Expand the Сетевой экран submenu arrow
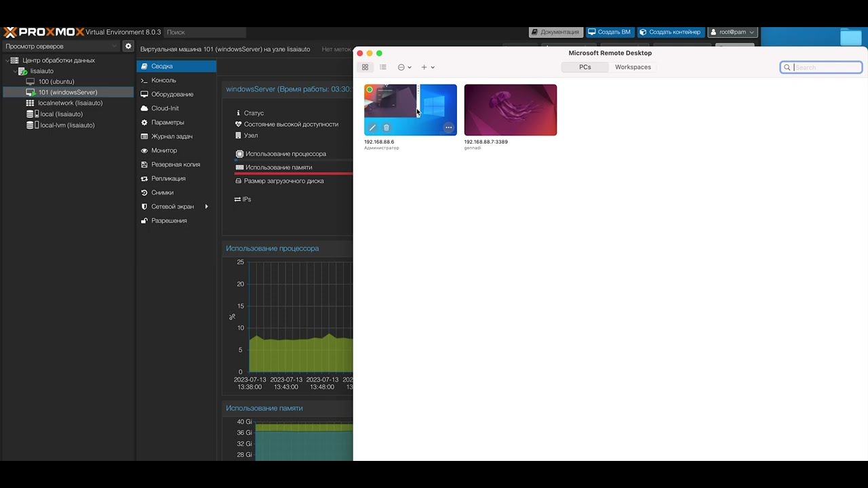Image resolution: width=868 pixels, height=488 pixels. (206, 207)
